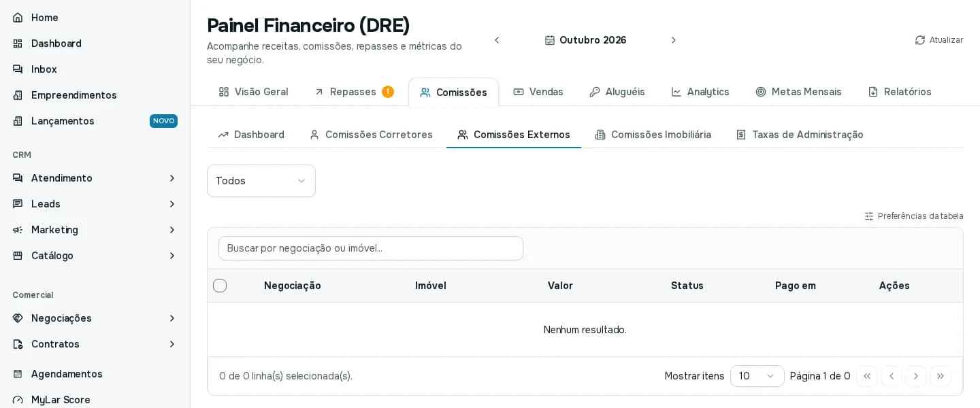The width and height of the screenshot is (980, 408).
Task: Sort by the Negociação column header
Action: 293,286
